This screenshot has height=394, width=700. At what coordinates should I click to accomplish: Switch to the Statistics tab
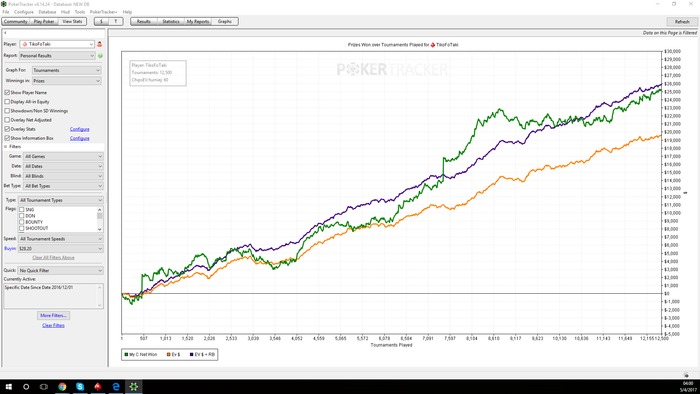[x=171, y=21]
